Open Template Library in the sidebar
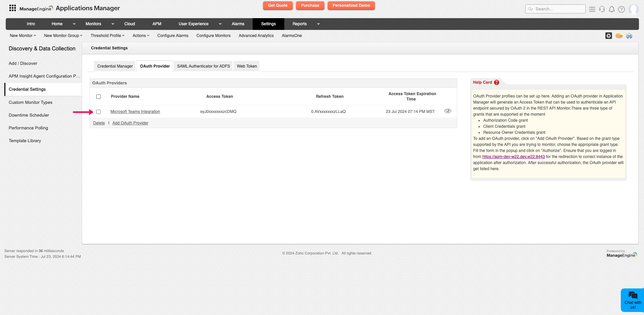Screen dimensions: 644x315 pyautogui.click(x=25, y=141)
